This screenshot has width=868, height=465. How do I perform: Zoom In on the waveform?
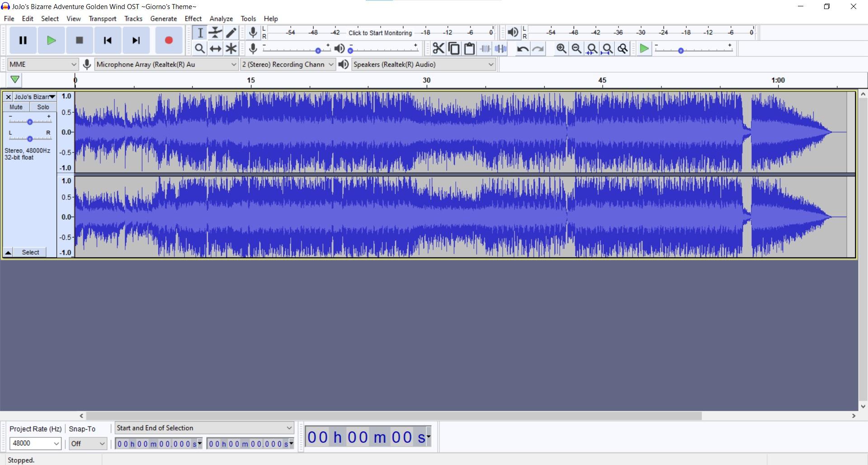[x=561, y=48]
